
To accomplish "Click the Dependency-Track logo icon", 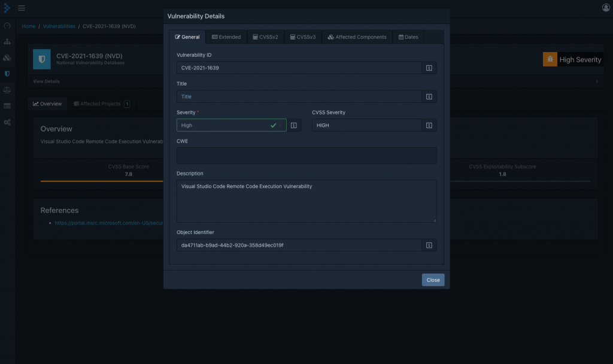I will (x=7, y=8).
